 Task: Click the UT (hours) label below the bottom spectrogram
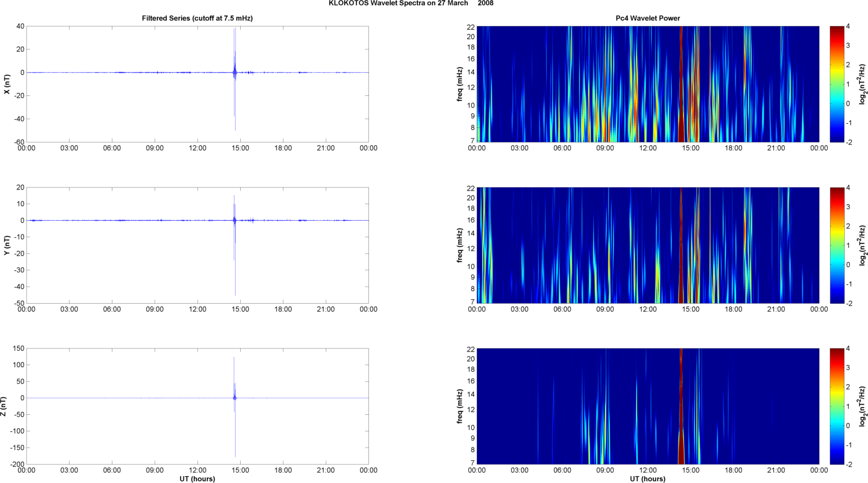[648, 479]
